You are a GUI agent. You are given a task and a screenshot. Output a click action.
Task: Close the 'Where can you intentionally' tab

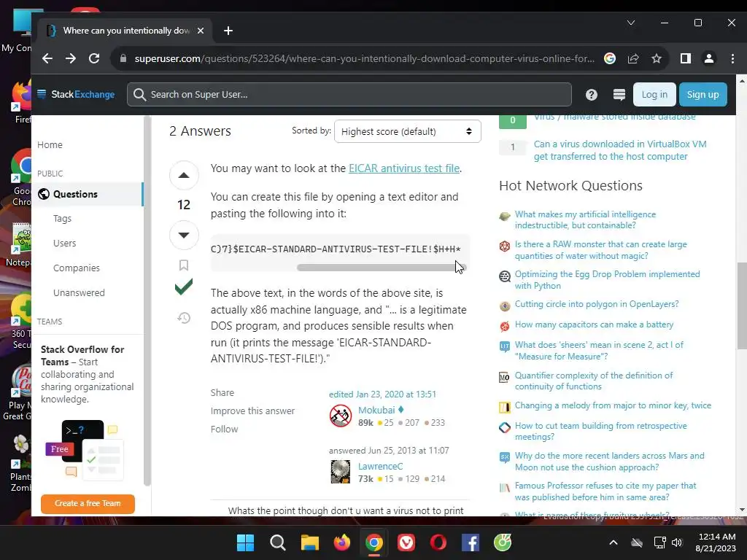201,31
